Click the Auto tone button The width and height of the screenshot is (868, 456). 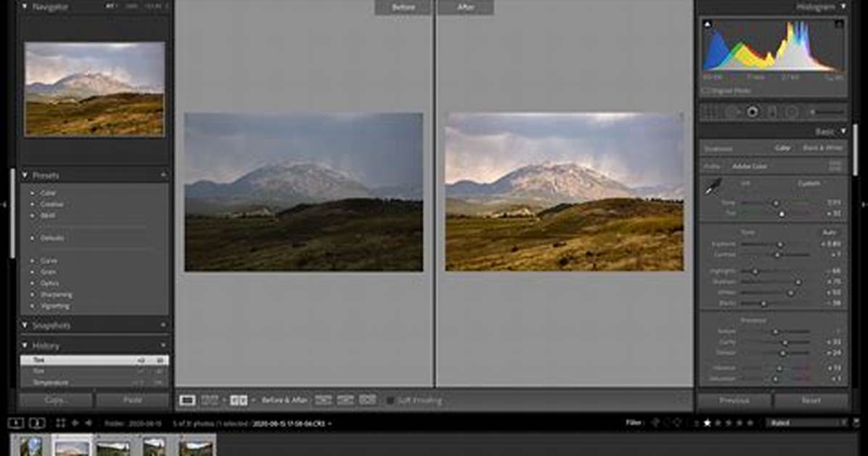(x=830, y=232)
